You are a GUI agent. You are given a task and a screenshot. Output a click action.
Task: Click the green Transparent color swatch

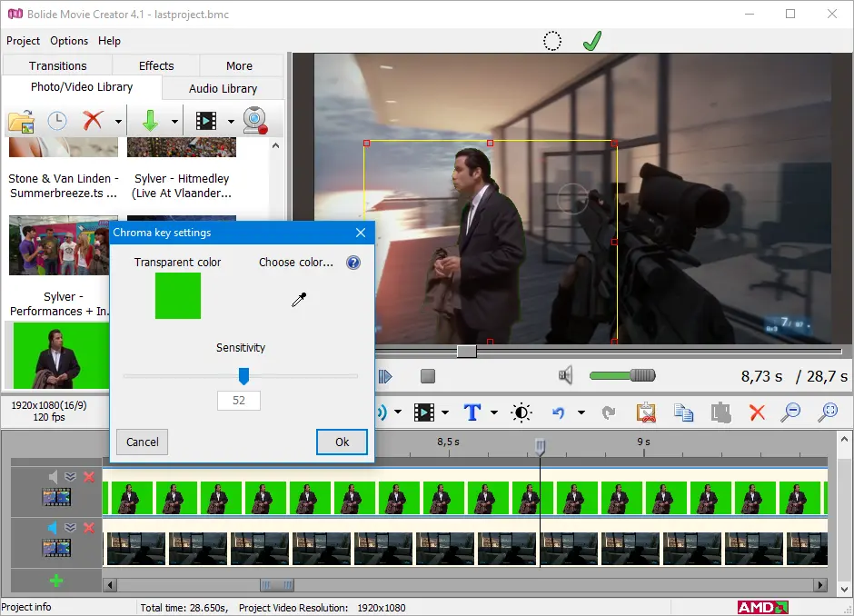point(178,296)
